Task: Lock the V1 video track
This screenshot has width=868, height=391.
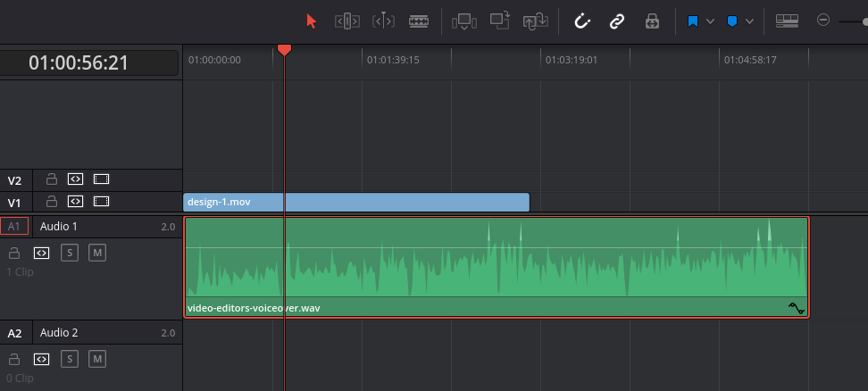Action: click(x=52, y=202)
